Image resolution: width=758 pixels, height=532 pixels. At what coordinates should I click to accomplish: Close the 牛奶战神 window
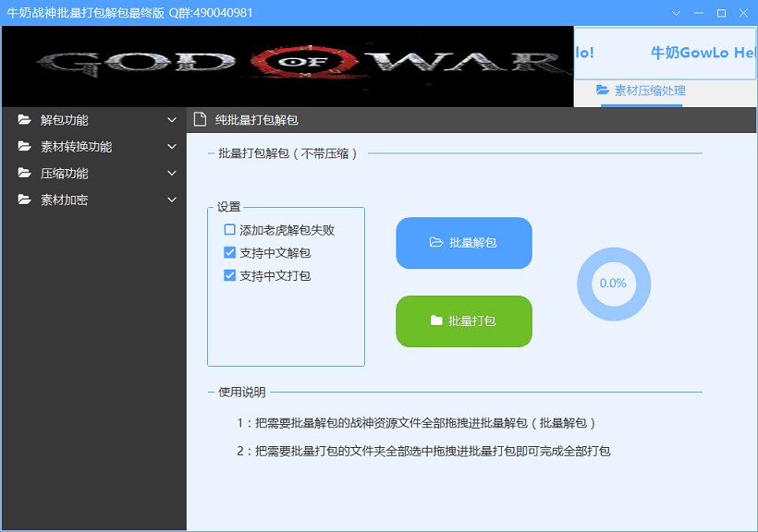click(x=743, y=13)
